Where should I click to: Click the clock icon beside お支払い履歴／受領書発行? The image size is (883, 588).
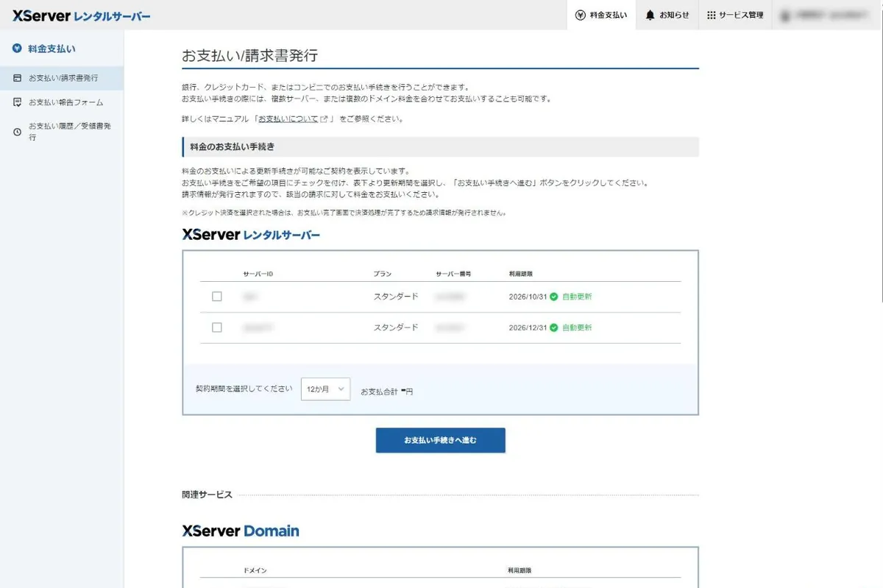(18, 132)
